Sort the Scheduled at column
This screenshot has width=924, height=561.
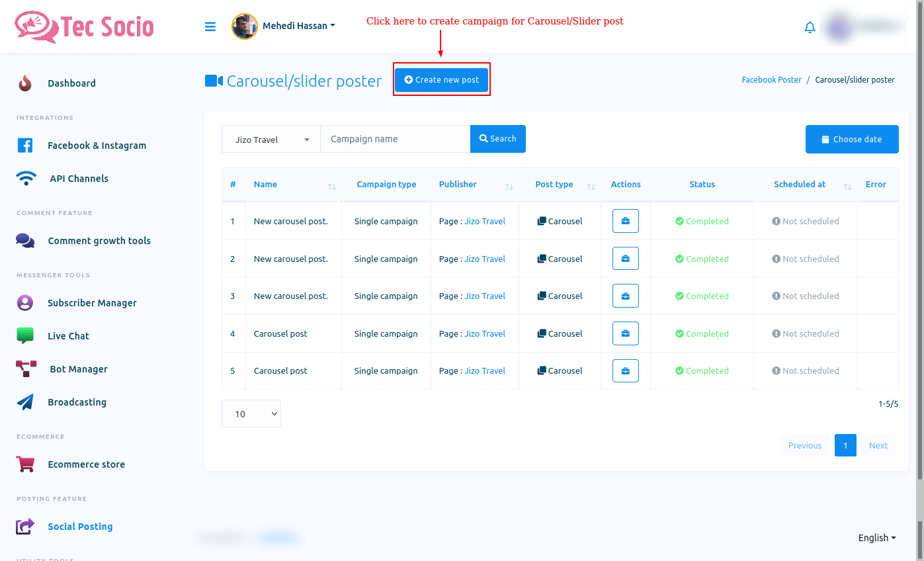pyautogui.click(x=847, y=187)
